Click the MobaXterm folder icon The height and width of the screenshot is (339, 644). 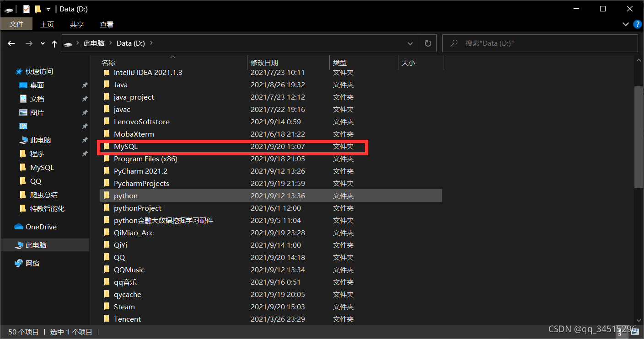click(x=107, y=134)
